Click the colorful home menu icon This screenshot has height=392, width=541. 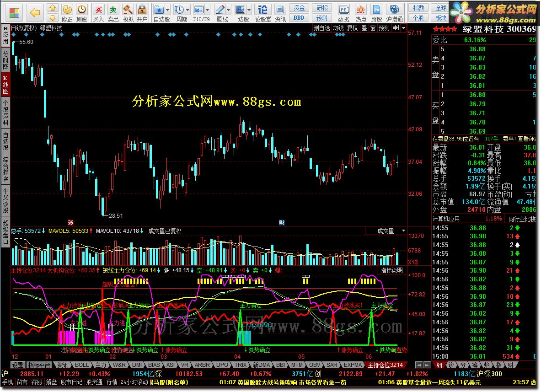pos(14,13)
